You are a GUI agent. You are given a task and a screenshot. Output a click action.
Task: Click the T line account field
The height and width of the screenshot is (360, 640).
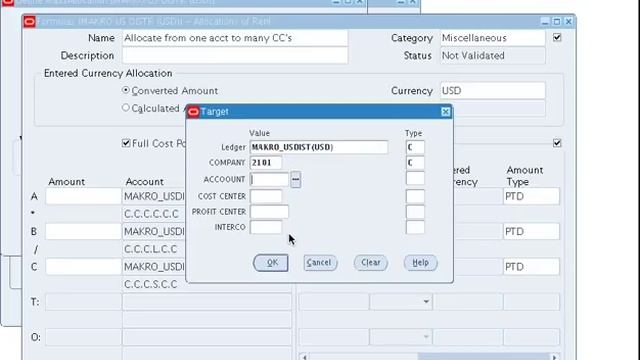tap(207, 302)
